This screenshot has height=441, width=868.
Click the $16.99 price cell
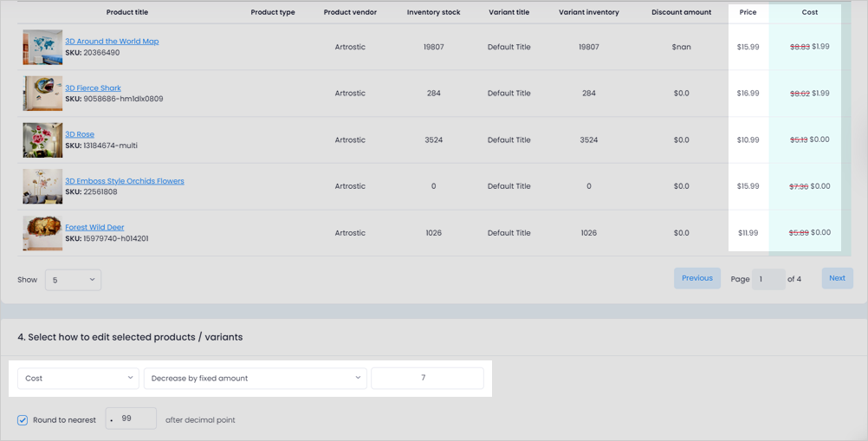point(748,94)
